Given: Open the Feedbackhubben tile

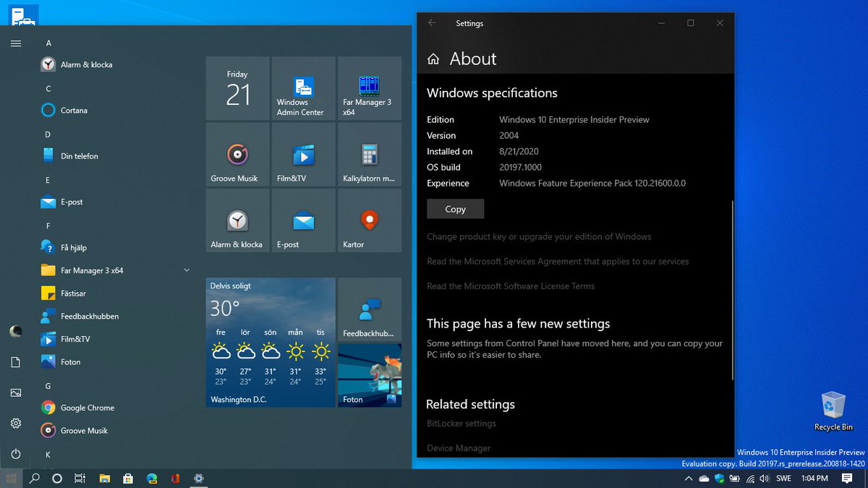Looking at the screenshot, I should (x=369, y=309).
